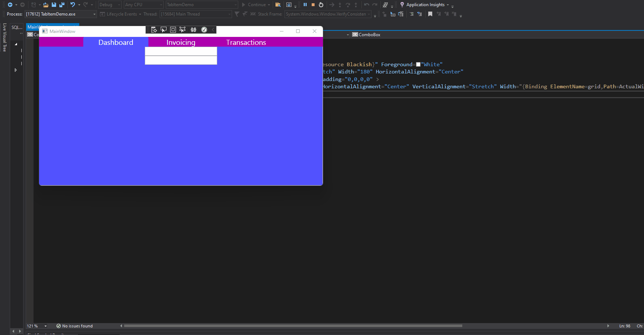Click the Ln: 98 line indicator
The height and width of the screenshot is (335, 644).
tap(625, 326)
